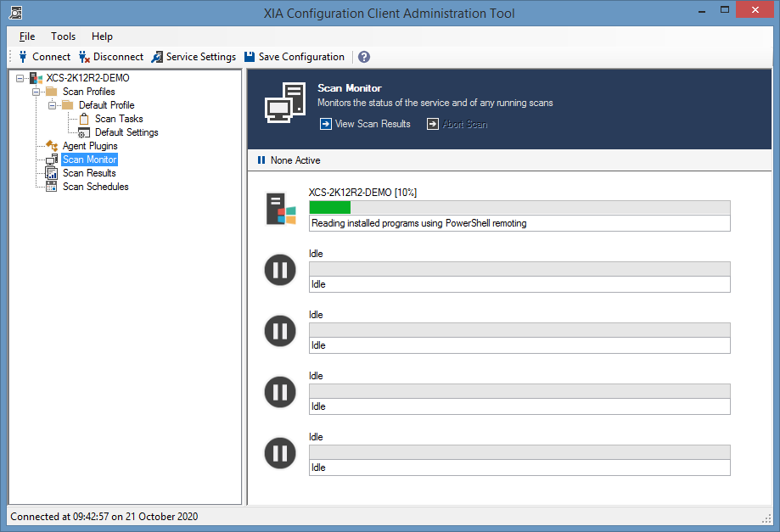Click the 'XCS-2K12R2-DEMO [10%]' scan label
780x532 pixels.
click(362, 193)
